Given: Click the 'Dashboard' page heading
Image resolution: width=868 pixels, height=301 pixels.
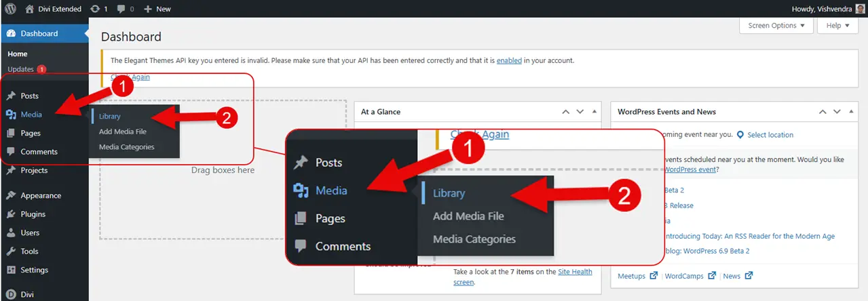Looking at the screenshot, I should coord(131,37).
